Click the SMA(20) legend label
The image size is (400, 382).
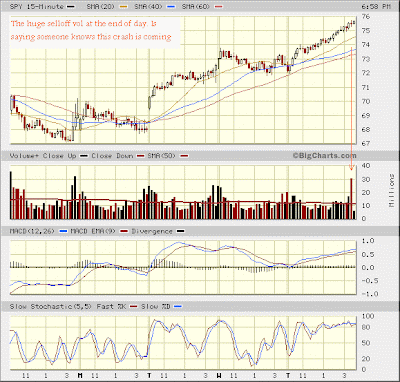(x=100, y=6)
